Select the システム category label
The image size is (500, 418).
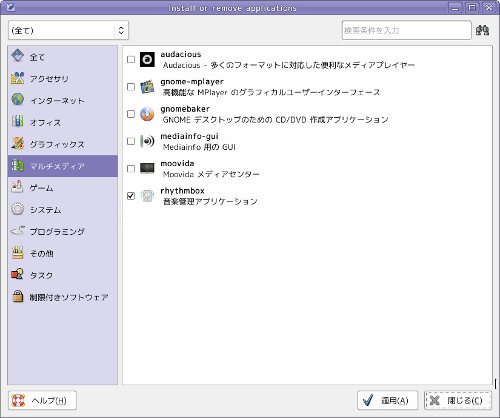pos(45,210)
